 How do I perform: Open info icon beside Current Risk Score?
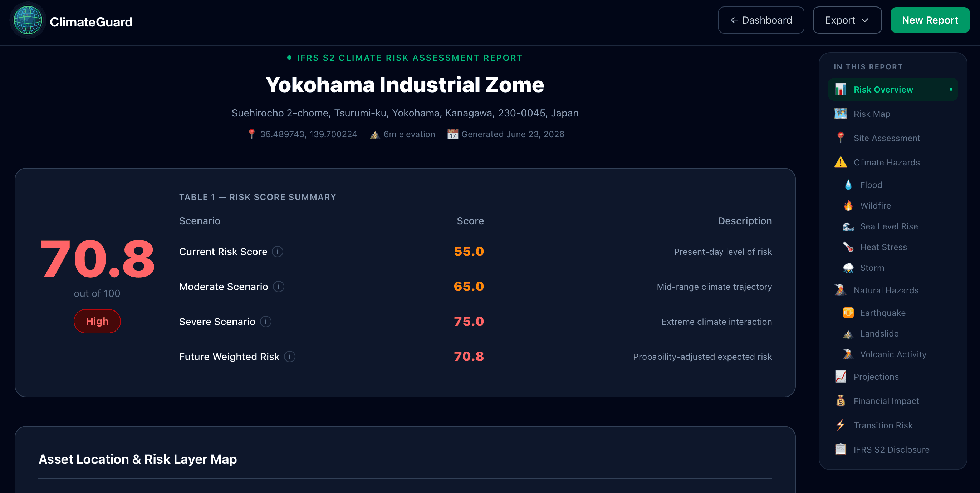[277, 252]
